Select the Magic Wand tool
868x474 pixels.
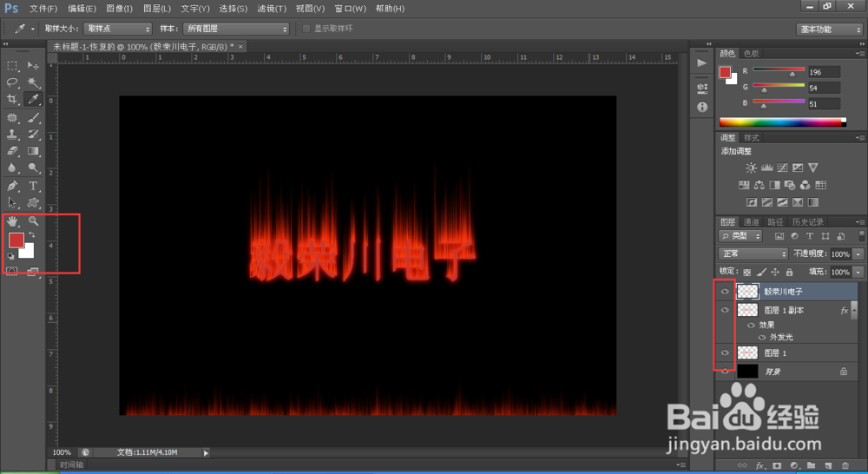tap(33, 82)
